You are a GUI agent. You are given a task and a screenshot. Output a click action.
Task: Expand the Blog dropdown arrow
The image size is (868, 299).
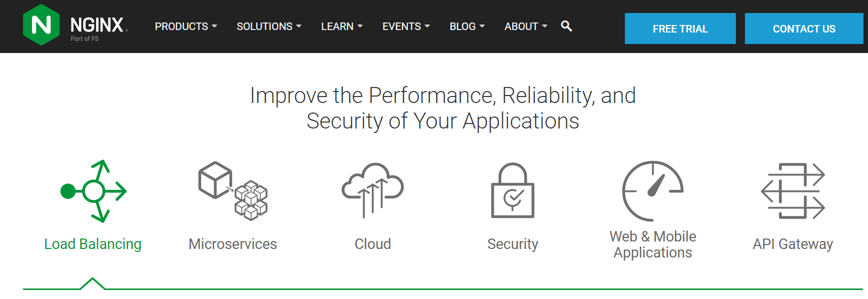[482, 26]
